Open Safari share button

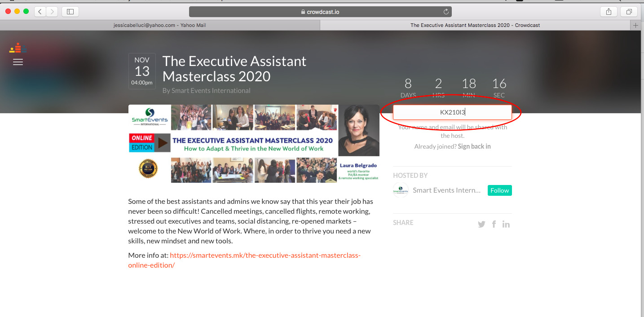(609, 12)
